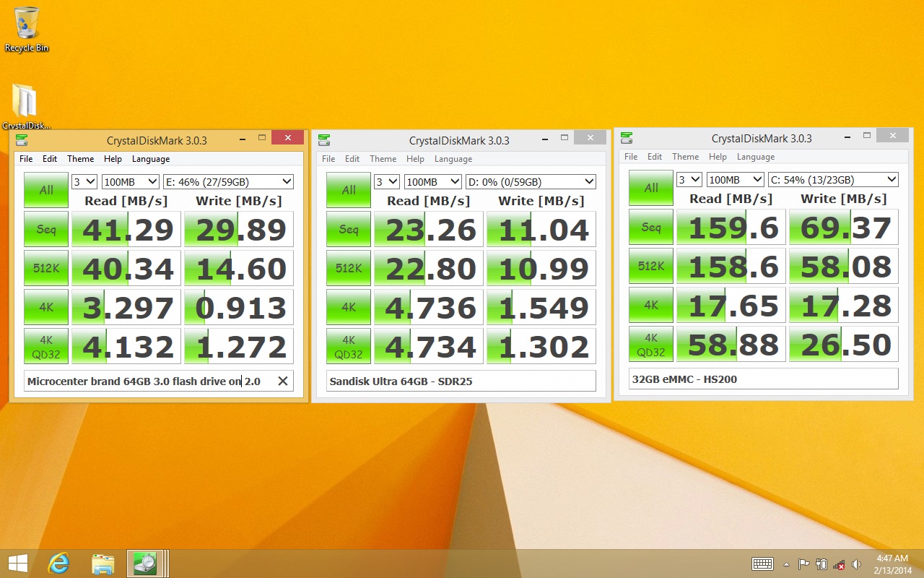Run Seq test in the D: drive window
The width and height of the screenshot is (924, 578).
pos(349,229)
